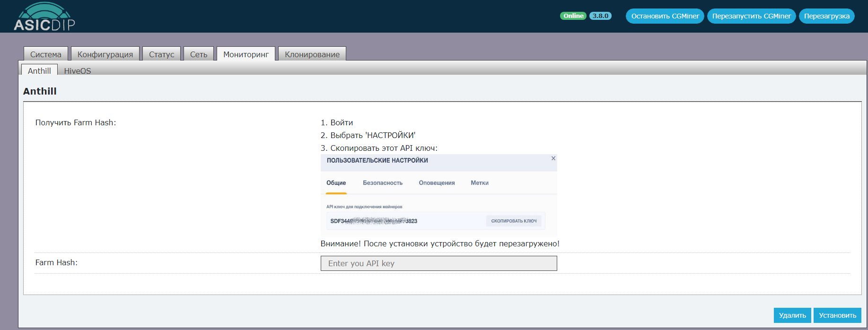
Task: Switch to the HiveOS sub-tab
Action: coord(78,70)
